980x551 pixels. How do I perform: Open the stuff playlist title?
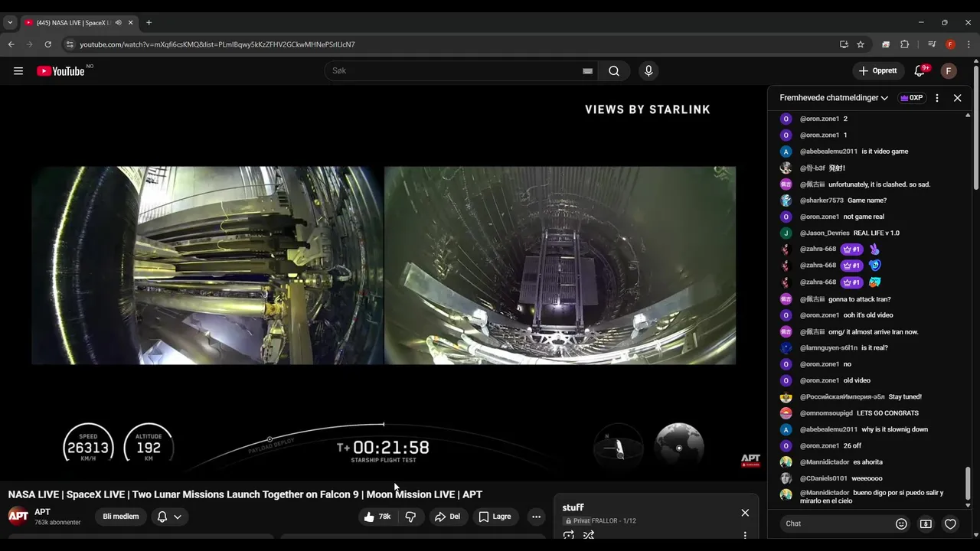pyautogui.click(x=573, y=507)
